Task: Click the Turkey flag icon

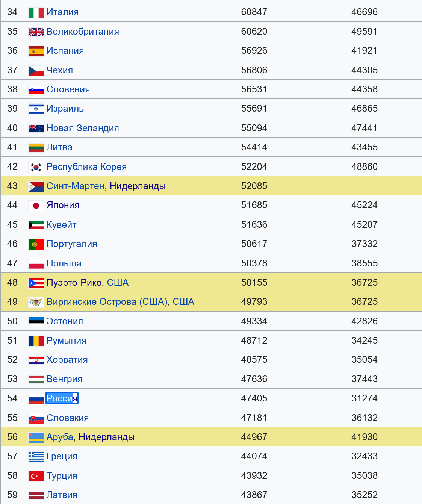Action: click(36, 476)
